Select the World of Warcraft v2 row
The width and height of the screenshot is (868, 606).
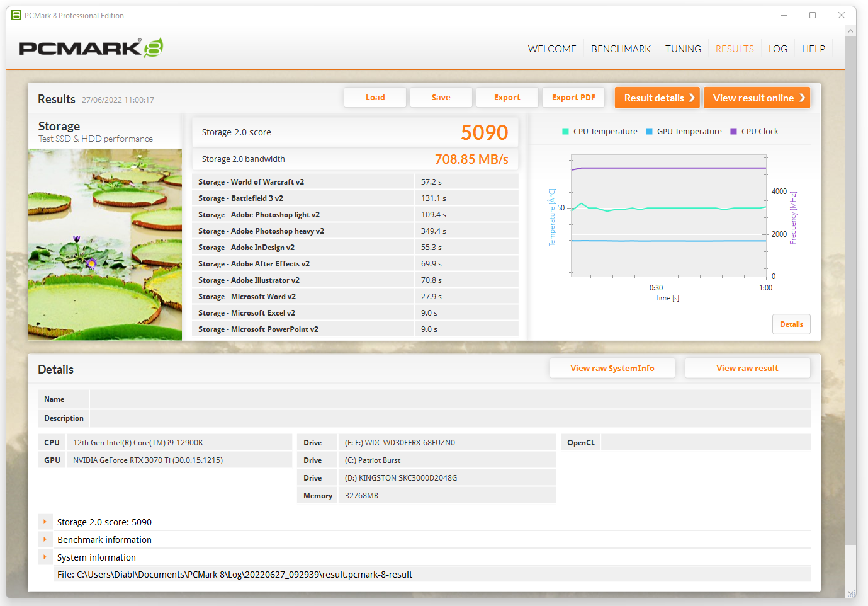tap(355, 182)
